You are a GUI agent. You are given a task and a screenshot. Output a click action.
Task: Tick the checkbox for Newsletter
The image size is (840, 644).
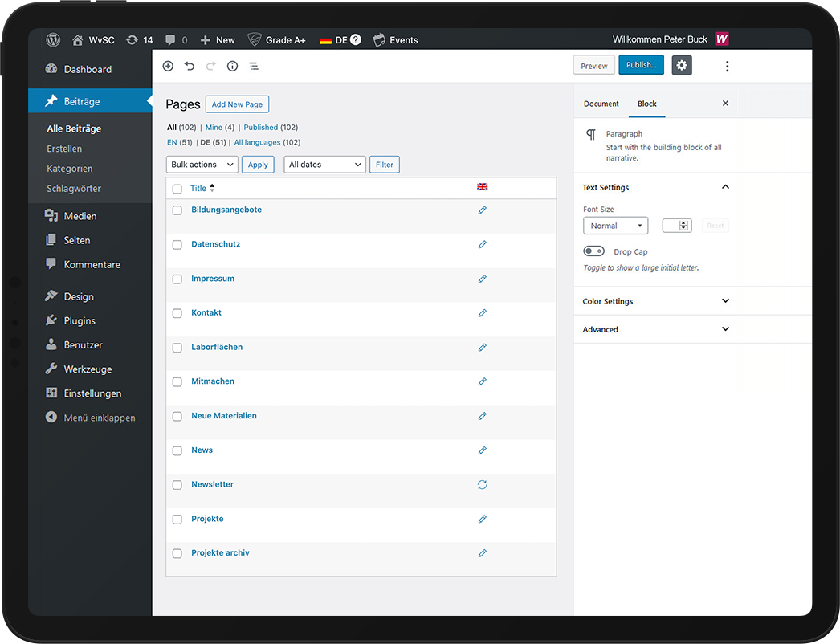pyautogui.click(x=177, y=485)
